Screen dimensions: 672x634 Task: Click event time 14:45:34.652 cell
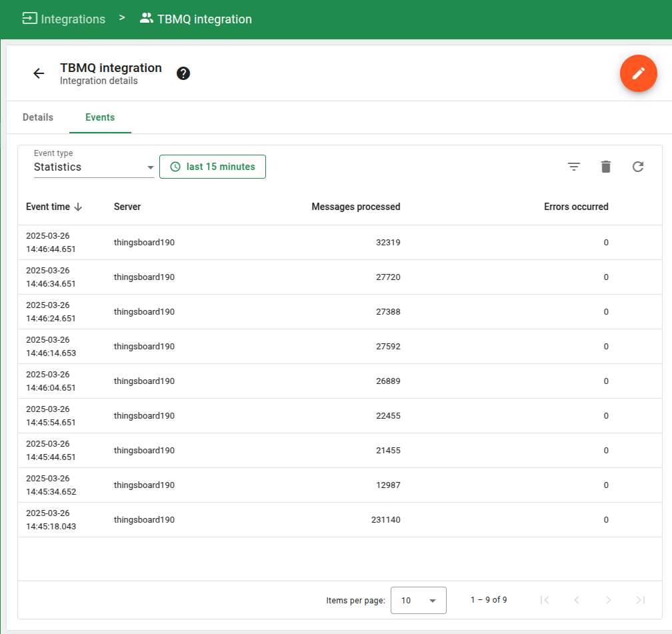point(51,485)
